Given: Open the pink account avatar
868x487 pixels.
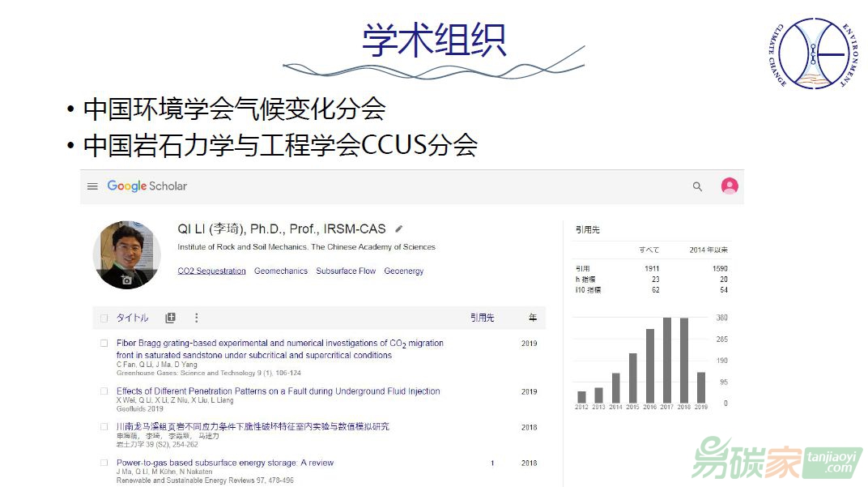Looking at the screenshot, I should [x=730, y=186].
